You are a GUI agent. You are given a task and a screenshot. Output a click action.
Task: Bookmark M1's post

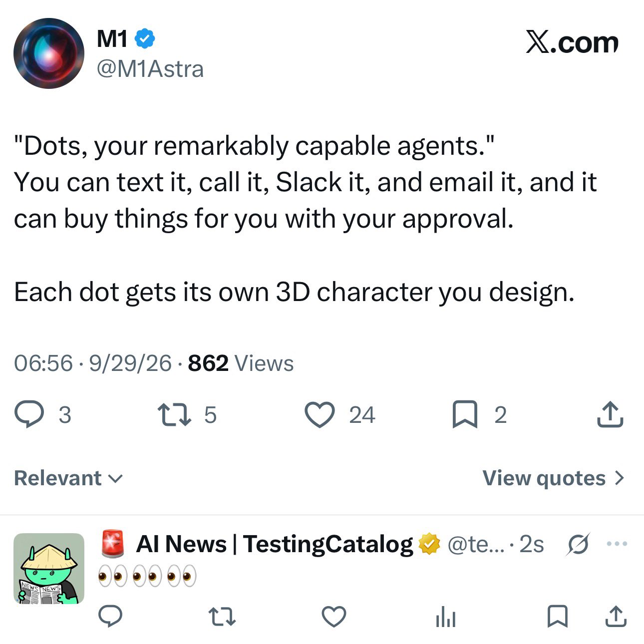coord(465,415)
